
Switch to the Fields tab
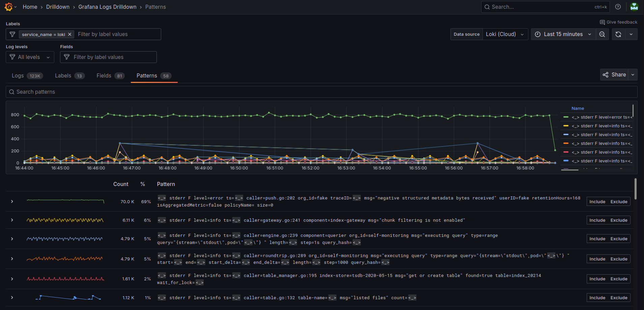(104, 75)
